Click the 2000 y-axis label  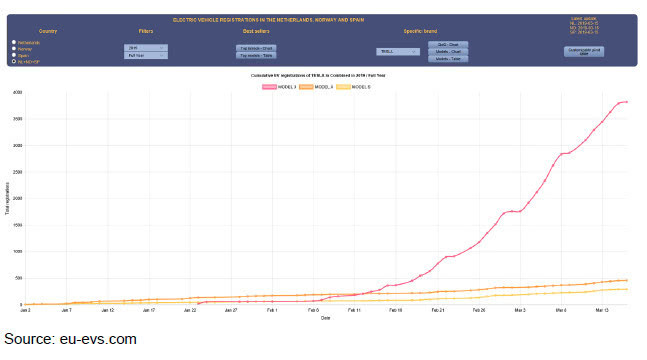tap(18, 199)
